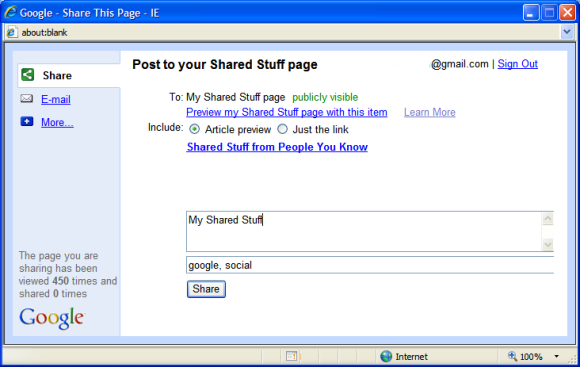
Task: Select the Just the link radio button
Action: pos(282,129)
